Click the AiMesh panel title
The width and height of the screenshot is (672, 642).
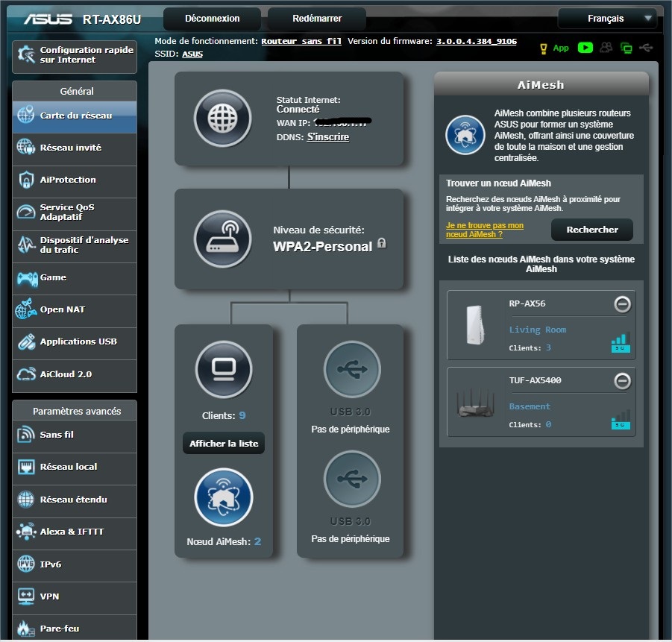(x=541, y=85)
